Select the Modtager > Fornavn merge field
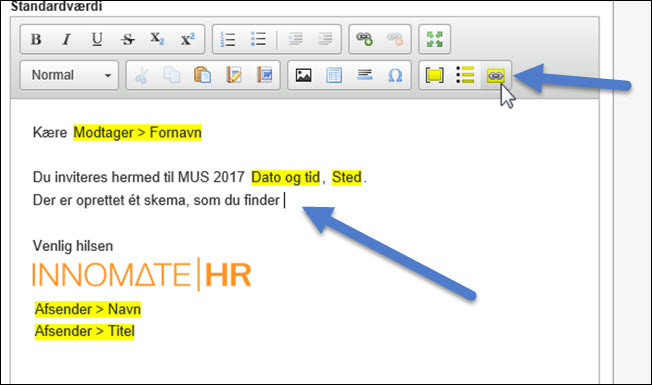Screen dimensions: 652x385 138,133
